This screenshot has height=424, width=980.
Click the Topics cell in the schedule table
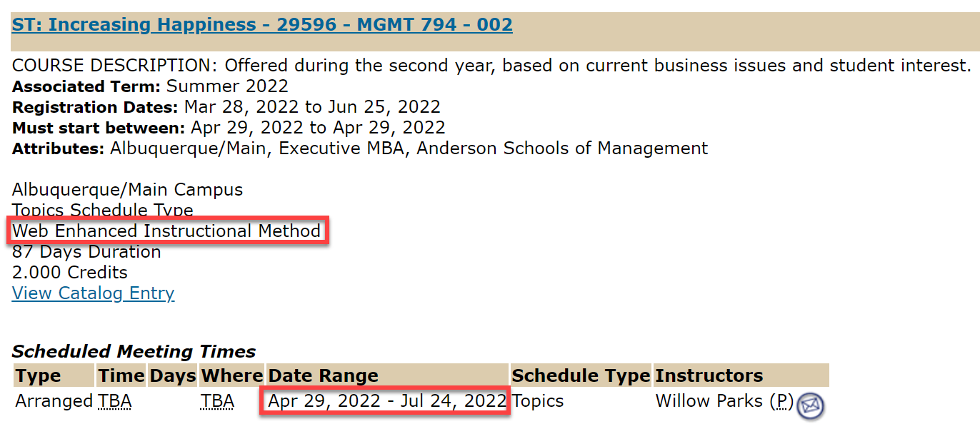point(538,401)
